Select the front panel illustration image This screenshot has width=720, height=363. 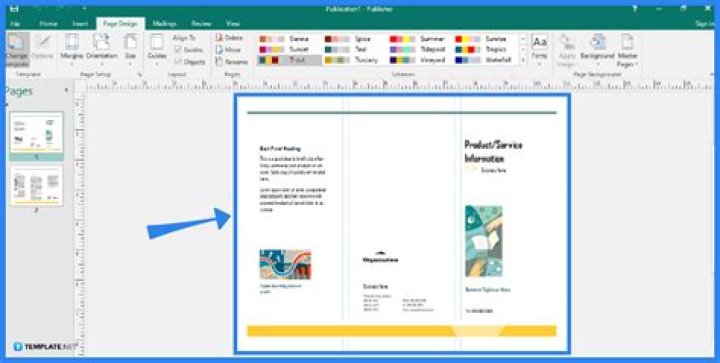point(484,241)
